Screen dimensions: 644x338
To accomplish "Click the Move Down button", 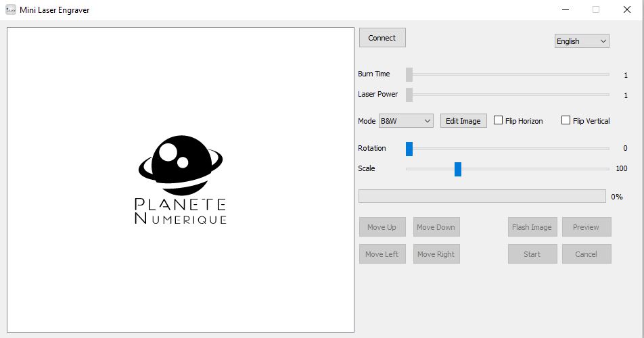I will [x=436, y=227].
